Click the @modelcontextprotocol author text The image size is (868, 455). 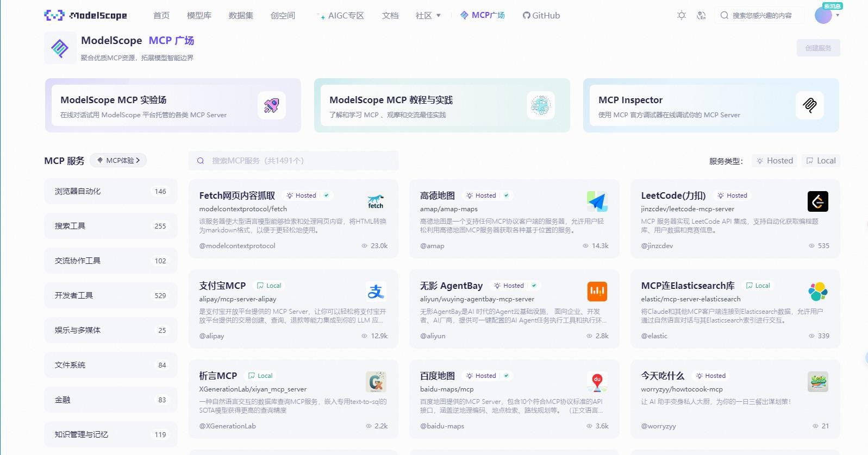(238, 246)
